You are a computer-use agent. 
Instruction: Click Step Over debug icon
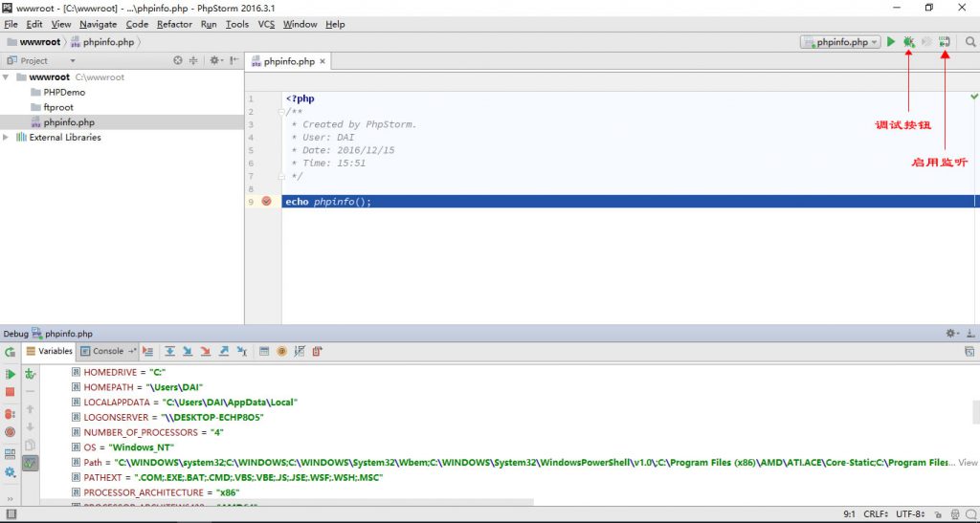(x=169, y=351)
